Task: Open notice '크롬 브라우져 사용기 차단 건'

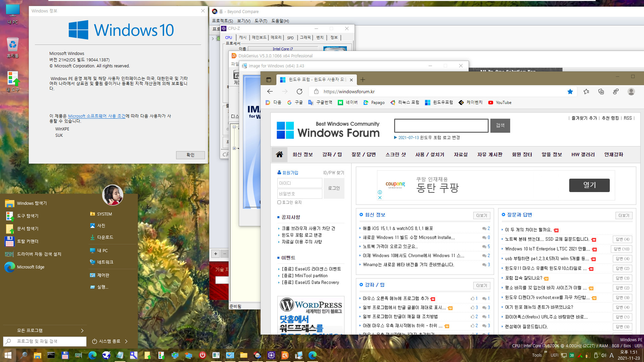Action: (308, 228)
